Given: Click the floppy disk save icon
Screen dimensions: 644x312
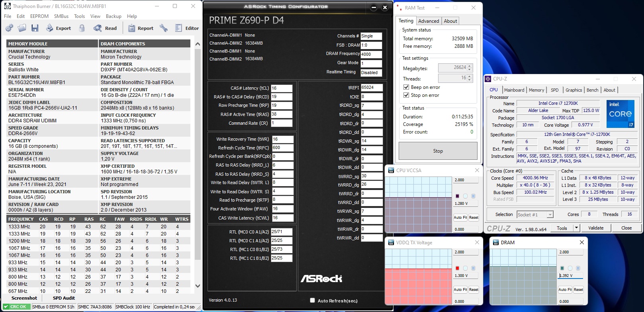Looking at the screenshot, I should [x=35, y=28].
